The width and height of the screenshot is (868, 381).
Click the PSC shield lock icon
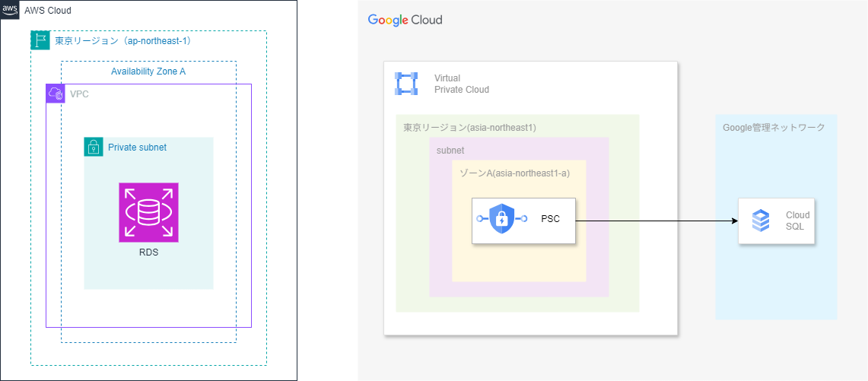click(501, 219)
